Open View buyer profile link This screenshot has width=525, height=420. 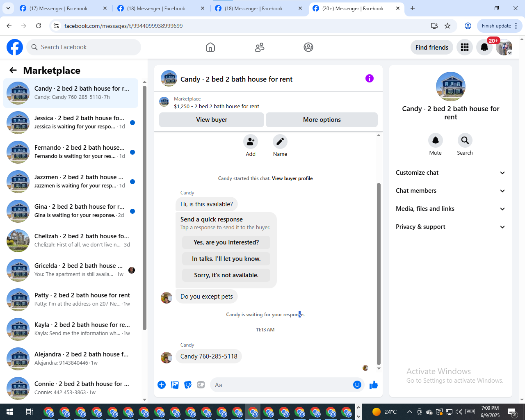coord(292,178)
